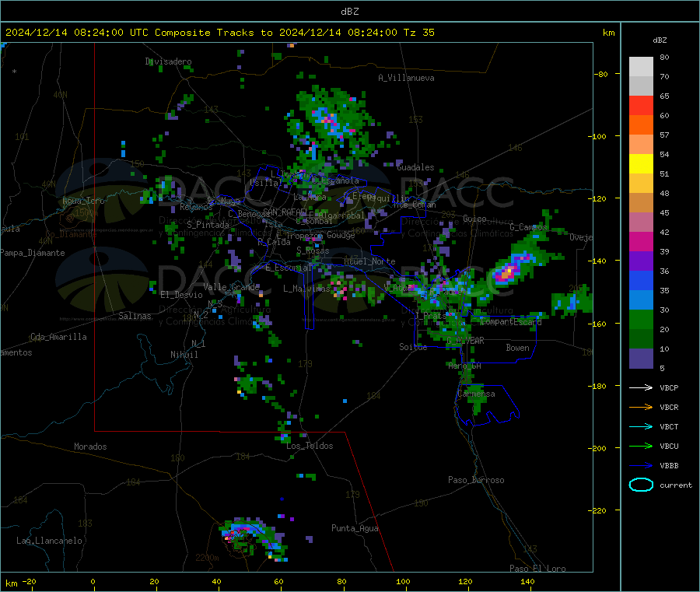Click the 'El_Desvio' map label

(x=181, y=295)
